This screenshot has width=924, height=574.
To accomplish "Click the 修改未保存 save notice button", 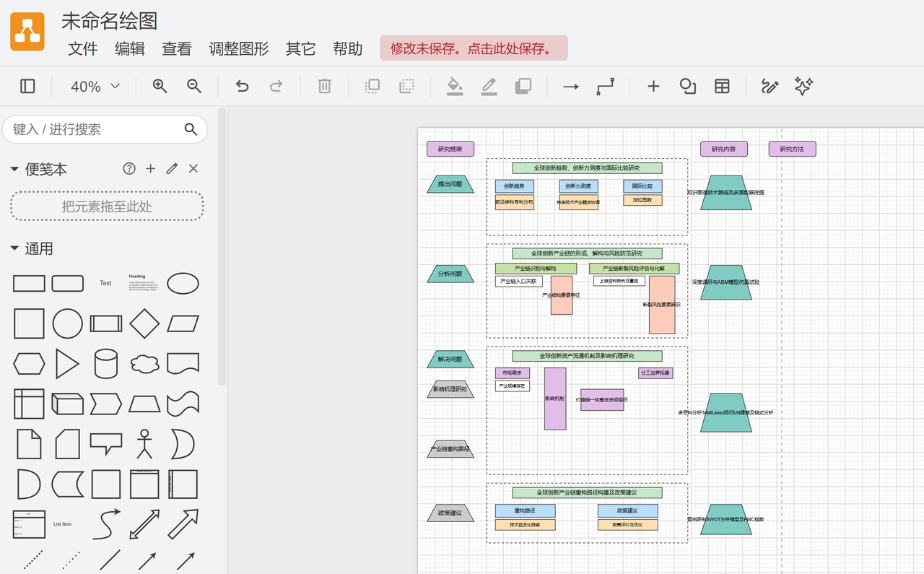I will (x=474, y=48).
